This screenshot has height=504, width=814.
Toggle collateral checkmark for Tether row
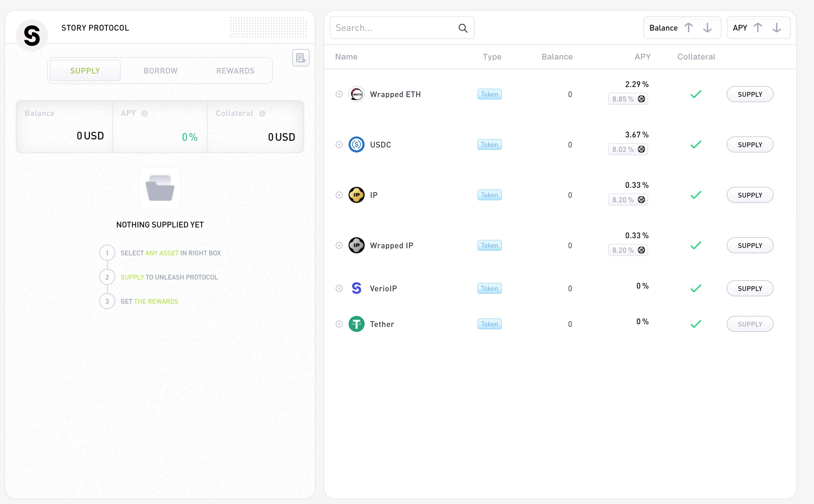click(696, 324)
